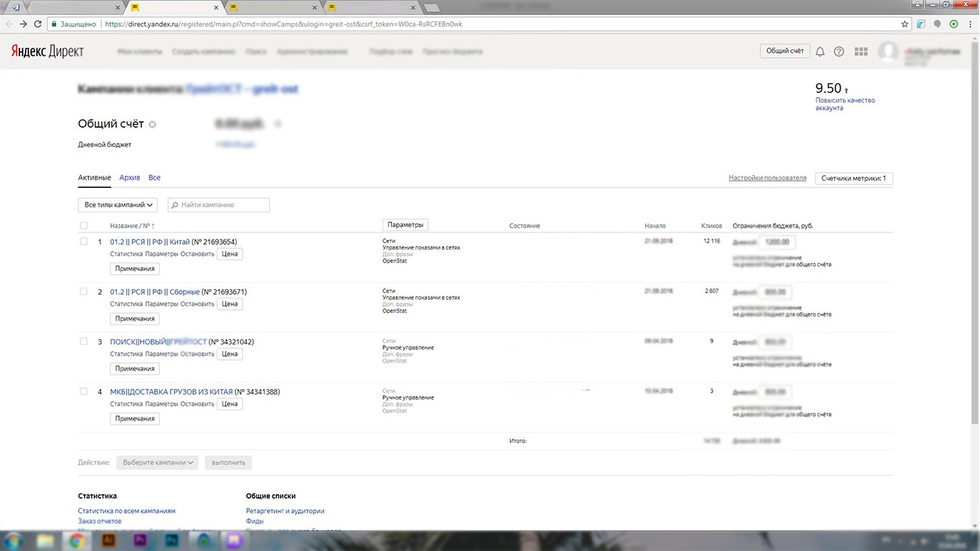Image resolution: width=980 pixels, height=551 pixels.
Task: Open Цена for 01.2 || РСЯ || РФ || Китай
Action: (230, 254)
